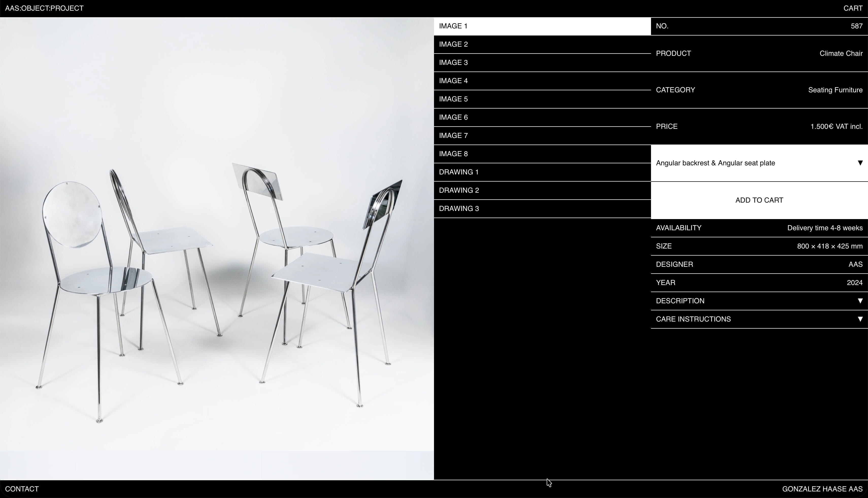Select IMAGE 5 entry
The image size is (868, 498).
(453, 99)
